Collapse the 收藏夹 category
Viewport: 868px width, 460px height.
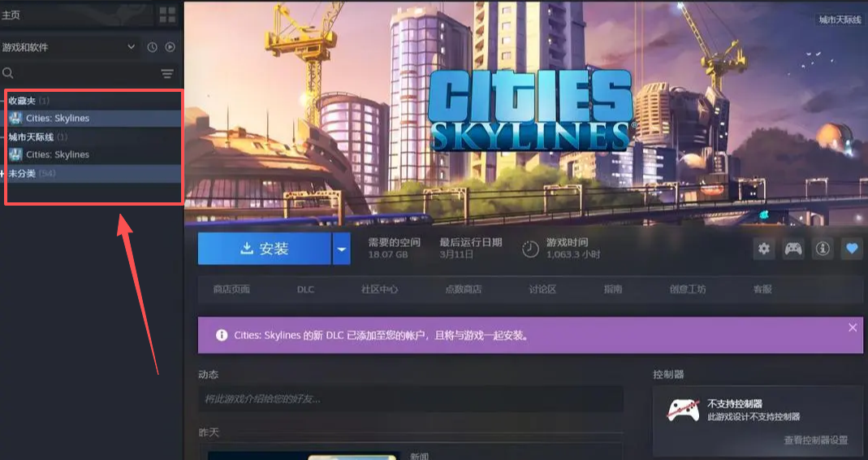[x=4, y=100]
